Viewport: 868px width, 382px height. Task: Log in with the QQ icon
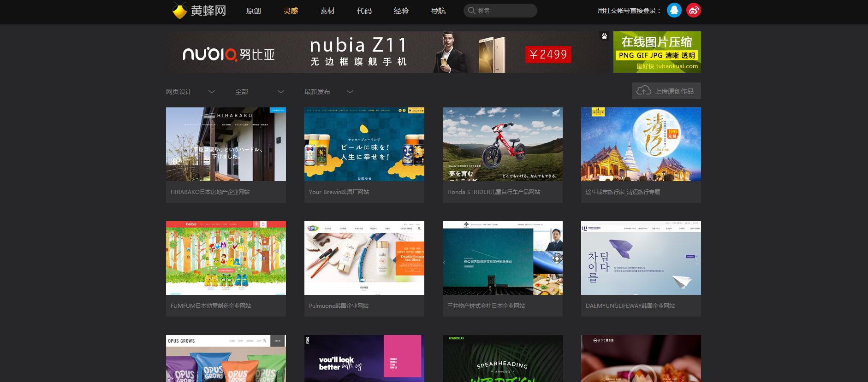click(674, 10)
